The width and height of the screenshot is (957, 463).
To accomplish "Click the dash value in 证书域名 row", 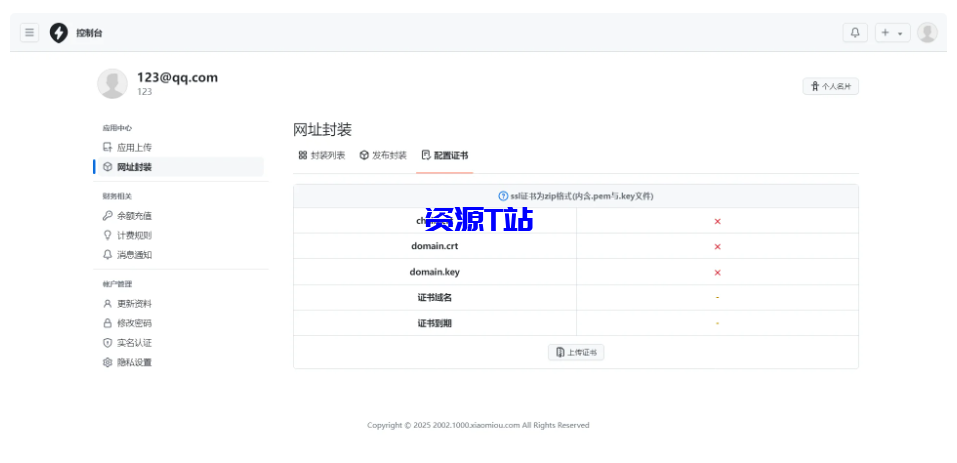I will 717,298.
